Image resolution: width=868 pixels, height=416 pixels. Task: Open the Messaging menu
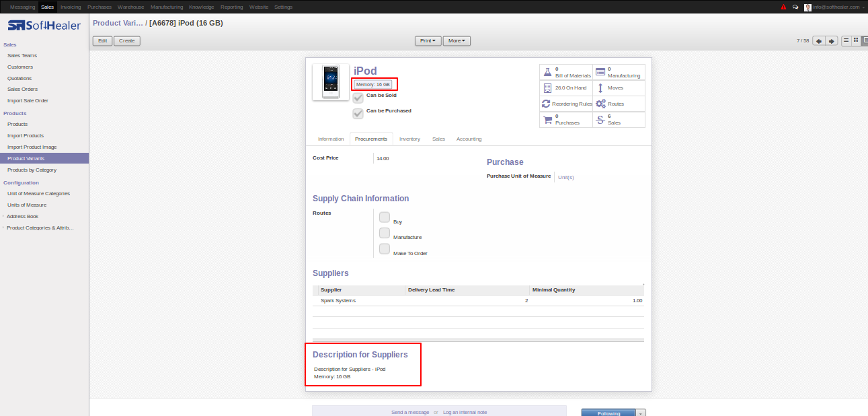point(23,7)
